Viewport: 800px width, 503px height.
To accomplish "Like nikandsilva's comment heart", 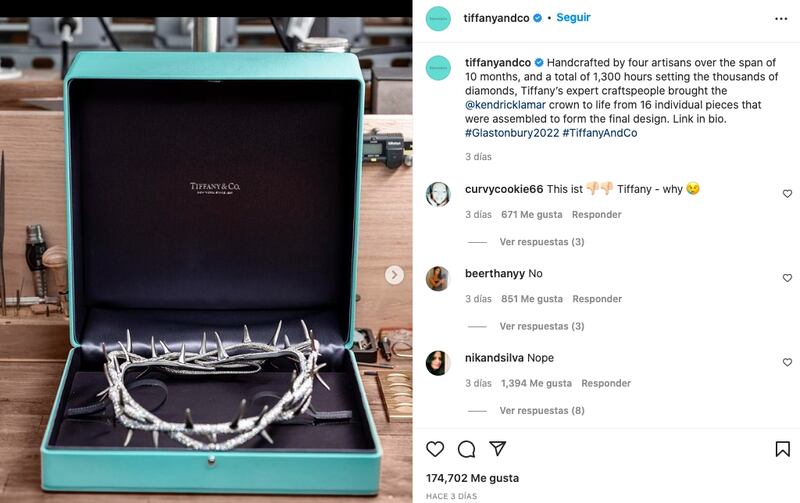I will click(x=787, y=362).
